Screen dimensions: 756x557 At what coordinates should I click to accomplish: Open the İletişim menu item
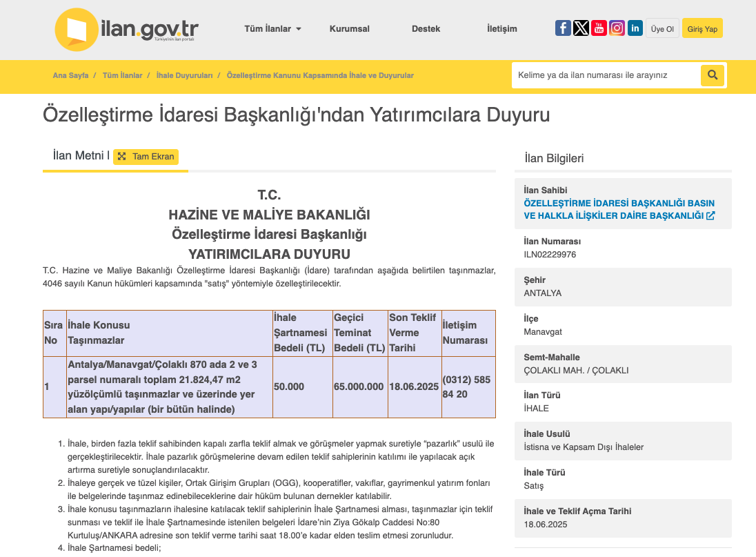pos(502,29)
